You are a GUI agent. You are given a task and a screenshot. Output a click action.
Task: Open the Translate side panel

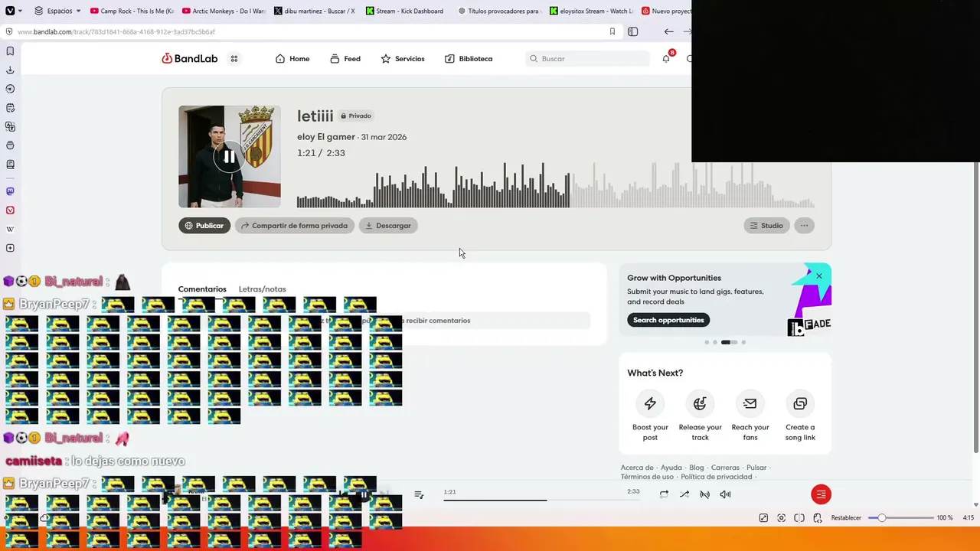10,127
